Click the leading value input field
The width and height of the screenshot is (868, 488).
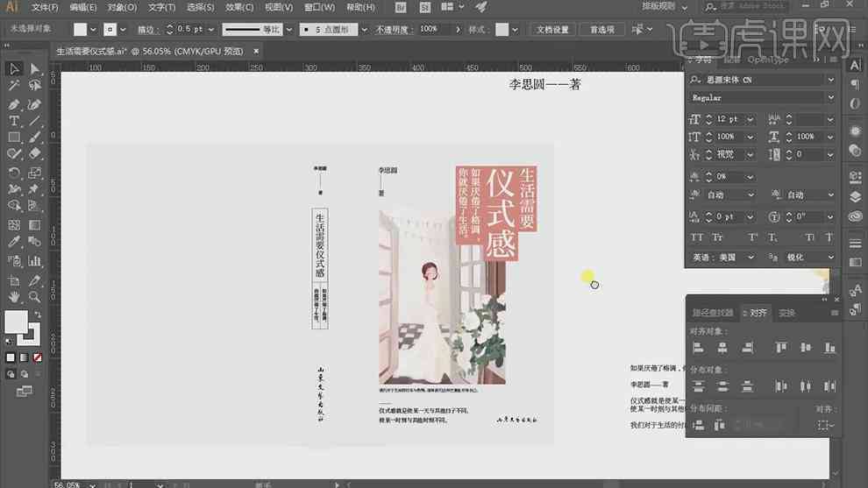pos(810,119)
